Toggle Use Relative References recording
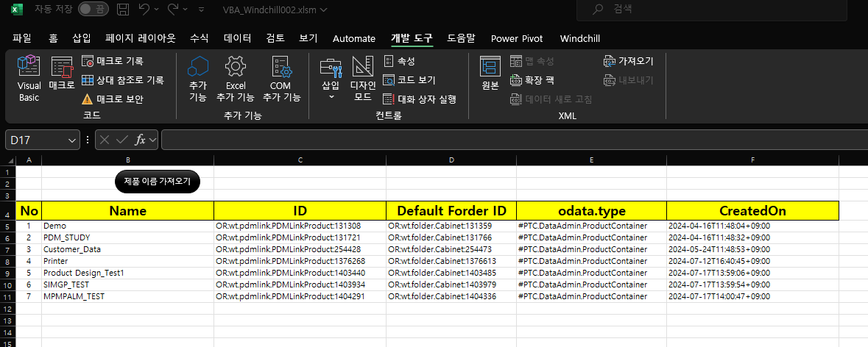Image resolution: width=868 pixels, height=347 pixels. [122, 80]
